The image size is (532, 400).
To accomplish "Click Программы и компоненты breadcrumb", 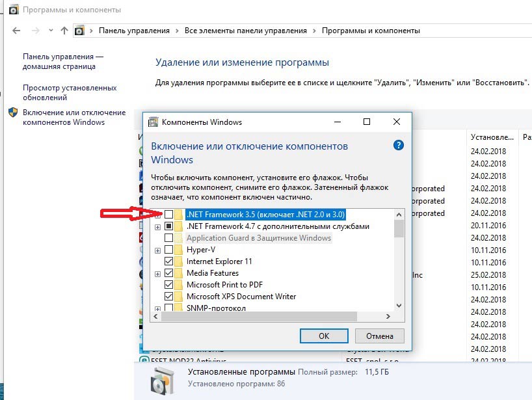I will click(x=371, y=31).
